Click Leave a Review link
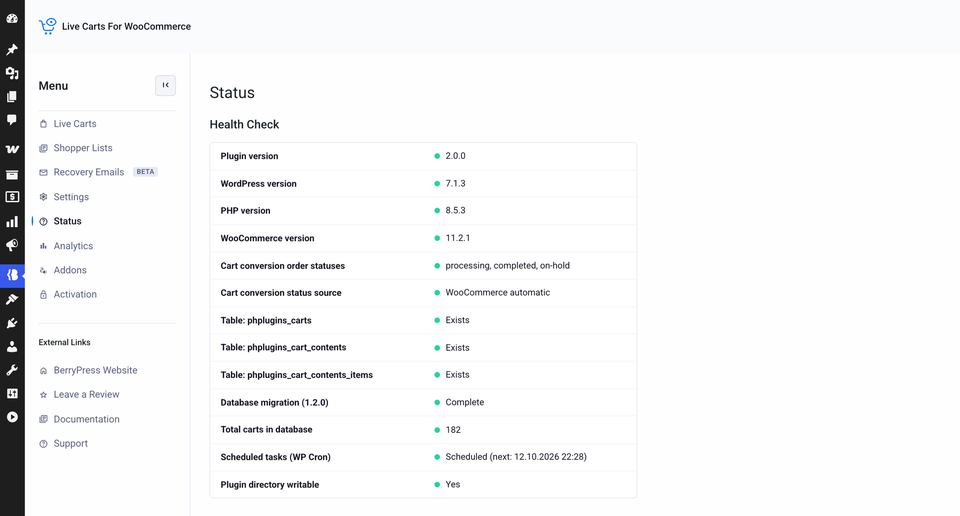 (x=86, y=395)
